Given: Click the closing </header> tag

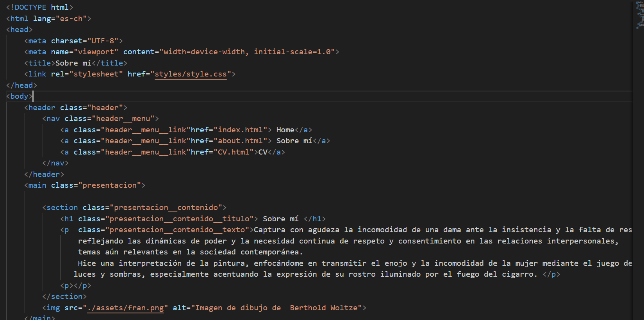Looking at the screenshot, I should (44, 174).
